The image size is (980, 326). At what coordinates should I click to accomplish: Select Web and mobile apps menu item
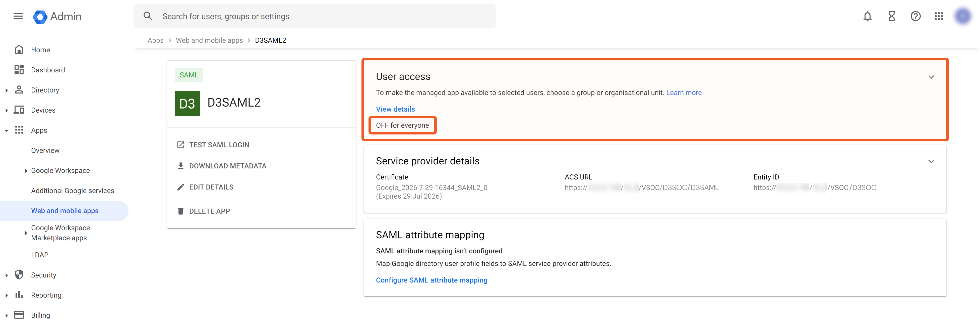[x=65, y=211]
